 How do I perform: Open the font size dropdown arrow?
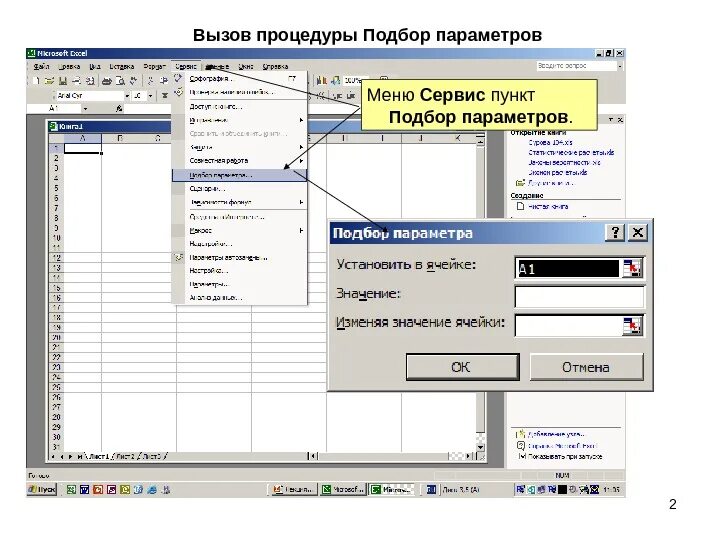coord(150,96)
